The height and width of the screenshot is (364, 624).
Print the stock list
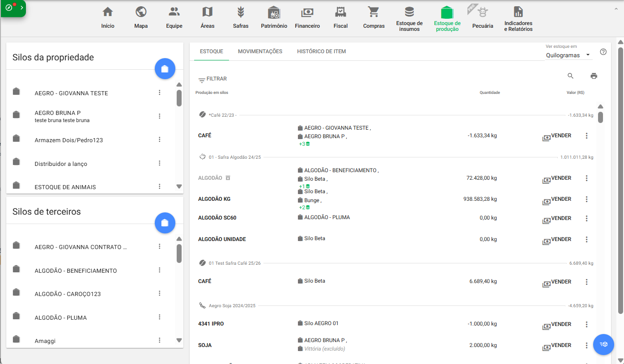click(594, 76)
